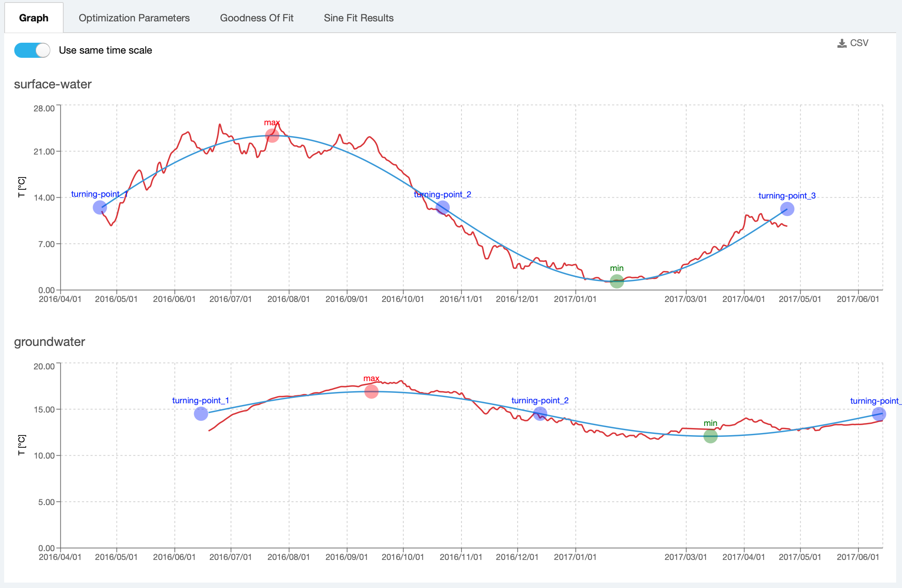The image size is (902, 588).
Task: Click the 20.00 groundwater axis label
Action: click(x=44, y=366)
